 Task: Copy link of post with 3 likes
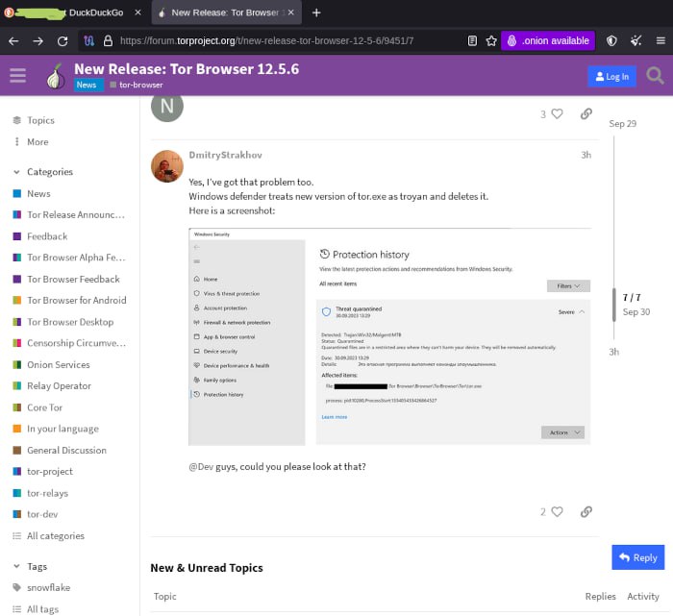click(586, 113)
